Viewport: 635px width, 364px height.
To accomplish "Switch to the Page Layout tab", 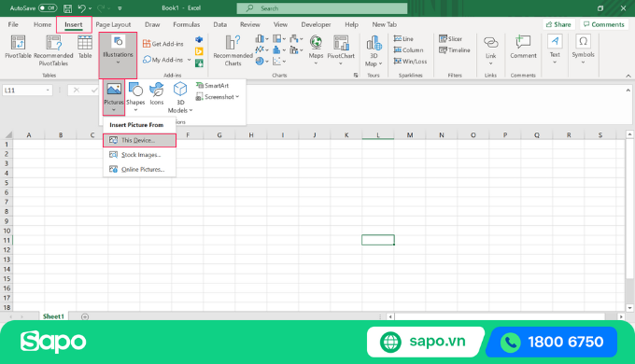I will point(113,24).
